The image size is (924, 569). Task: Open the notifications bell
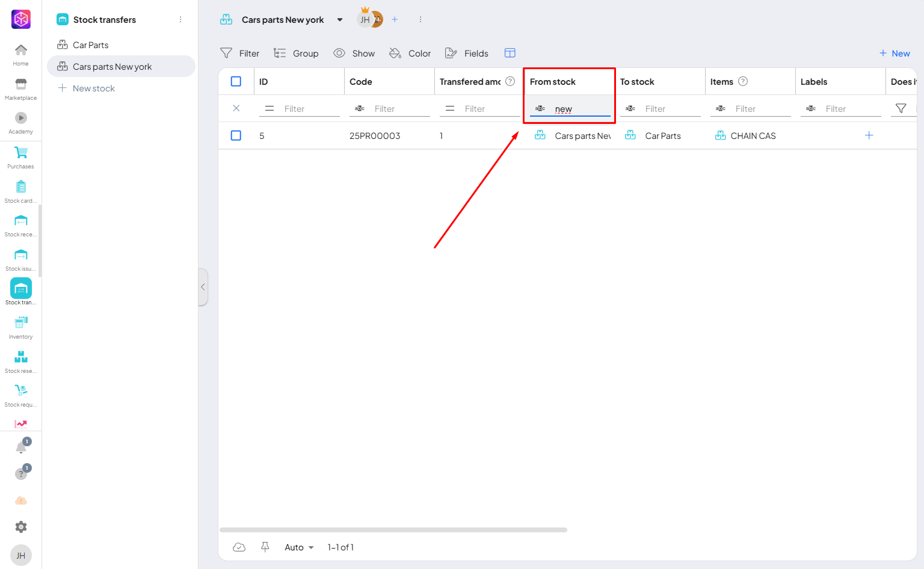click(21, 448)
